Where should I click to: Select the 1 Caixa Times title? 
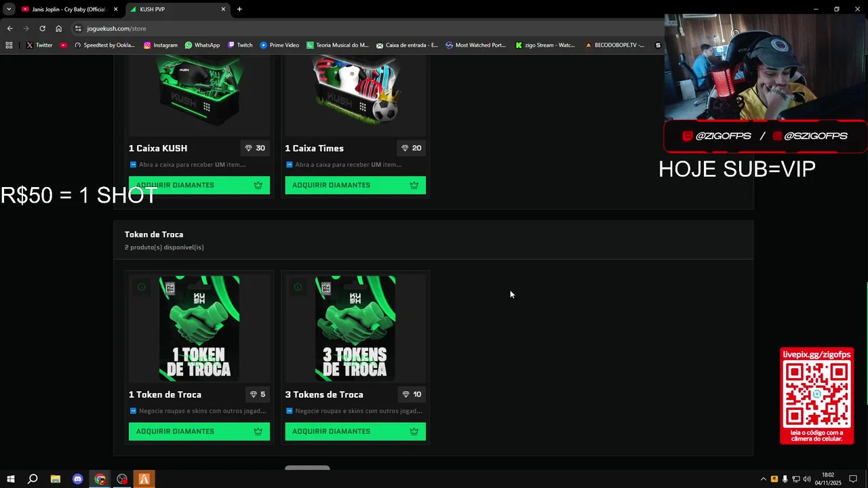point(314,148)
